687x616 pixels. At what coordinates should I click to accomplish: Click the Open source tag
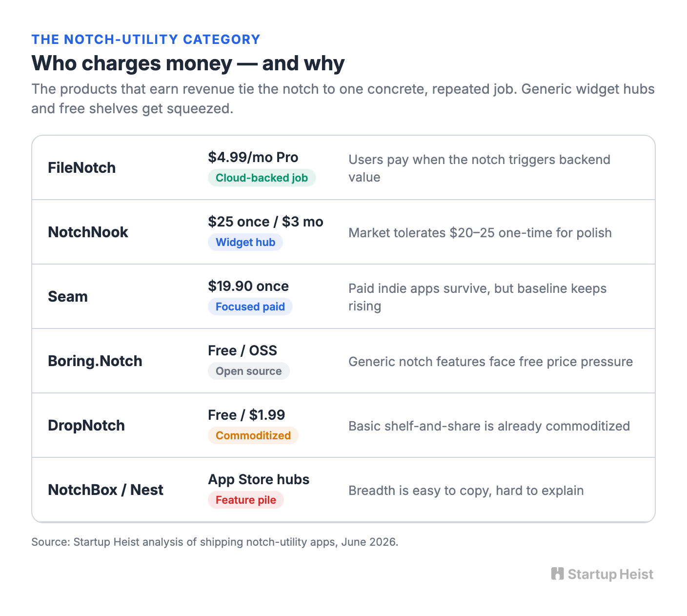[249, 371]
